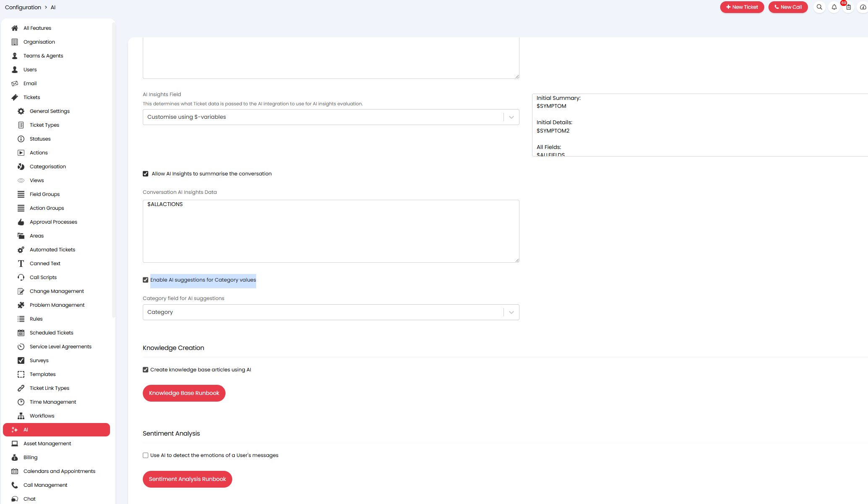868x504 pixels.
Task: Click the Ticket Link Types chain icon
Action: tap(21, 388)
